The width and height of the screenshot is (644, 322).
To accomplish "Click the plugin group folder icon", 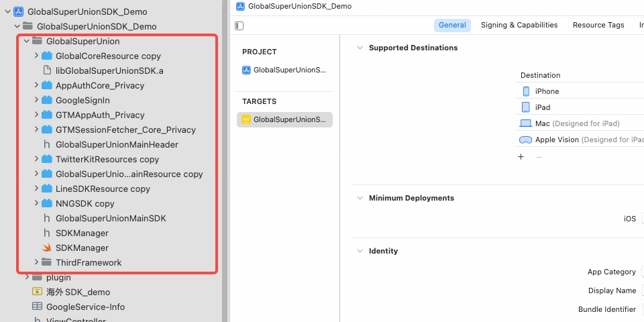I will (38, 277).
